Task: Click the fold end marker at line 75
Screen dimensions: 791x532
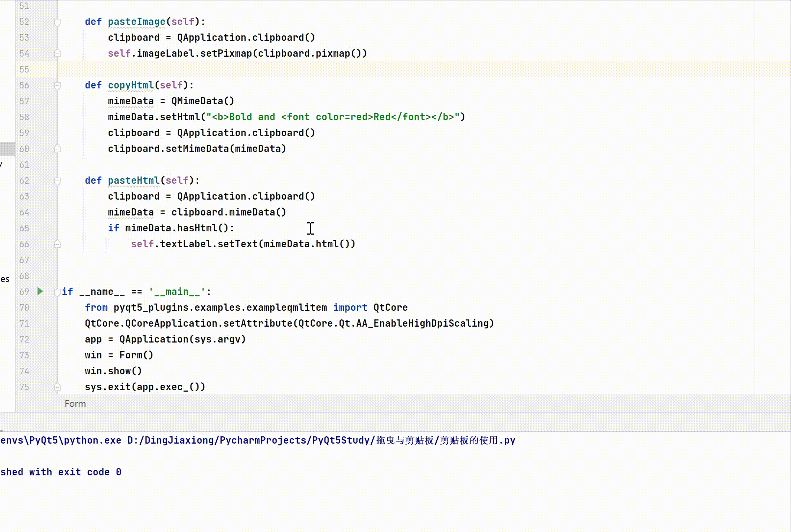Action: click(x=57, y=387)
